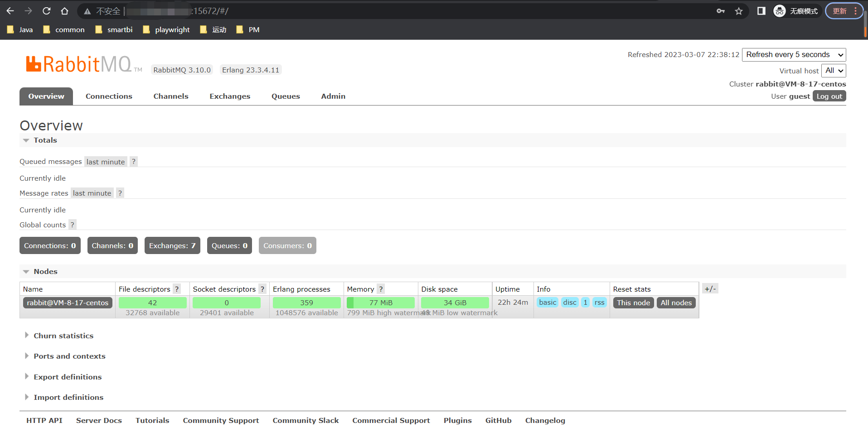The image size is (868, 432).
Task: Reload the RabbitMQ page
Action: (46, 11)
